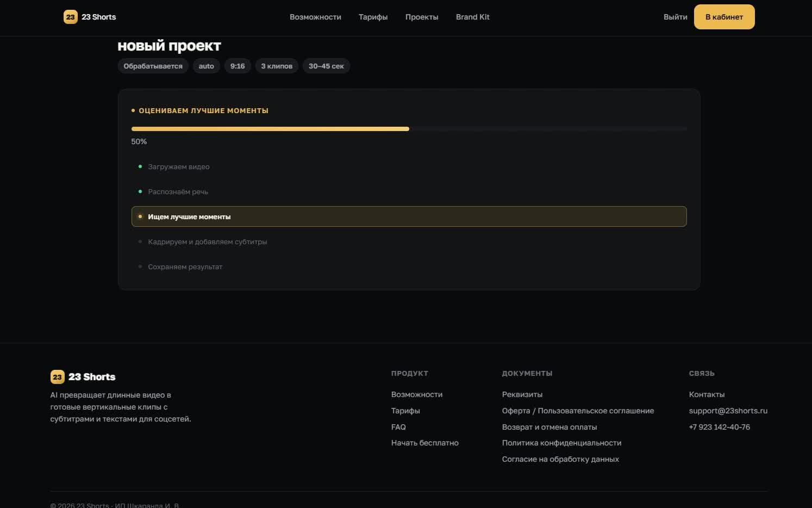The image size is (812, 508).
Task: Open footer link Тарифы
Action: coord(405,411)
